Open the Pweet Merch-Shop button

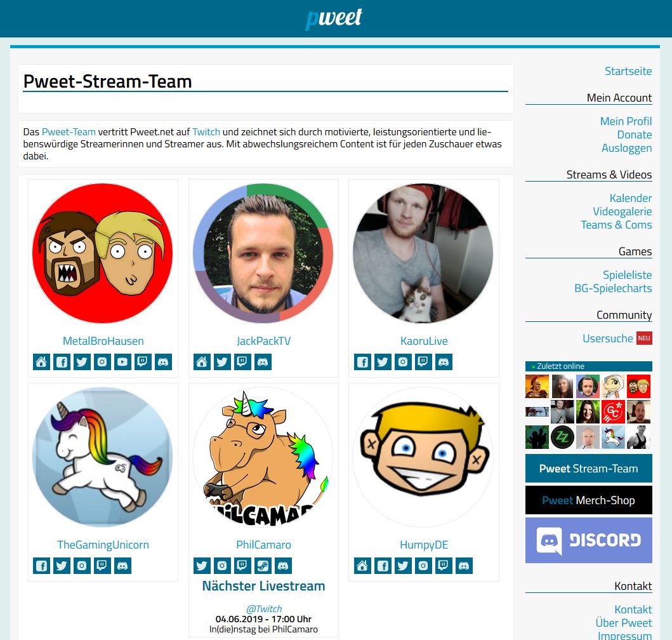588,500
